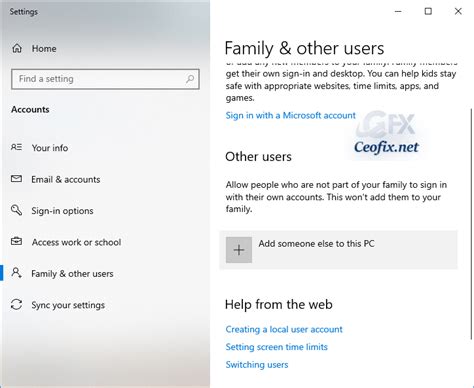
Task: Click the Accounts section heading
Action: (30, 109)
